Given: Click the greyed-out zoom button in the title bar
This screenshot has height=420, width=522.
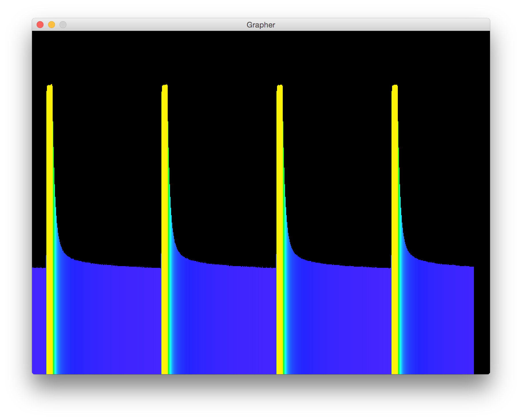Looking at the screenshot, I should pyautogui.click(x=63, y=25).
